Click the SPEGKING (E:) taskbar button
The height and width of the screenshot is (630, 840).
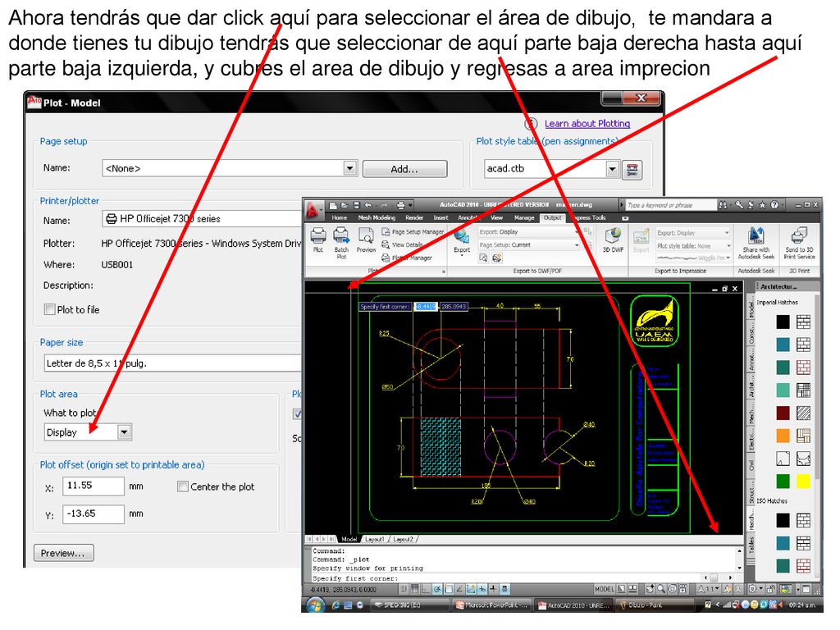(410, 605)
